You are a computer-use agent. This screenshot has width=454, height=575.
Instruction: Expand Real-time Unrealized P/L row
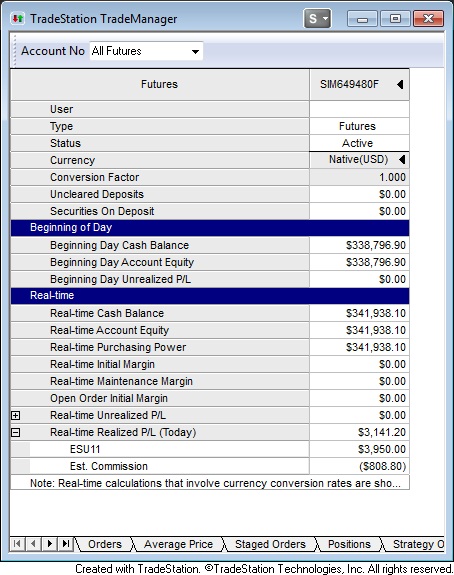coord(15,415)
